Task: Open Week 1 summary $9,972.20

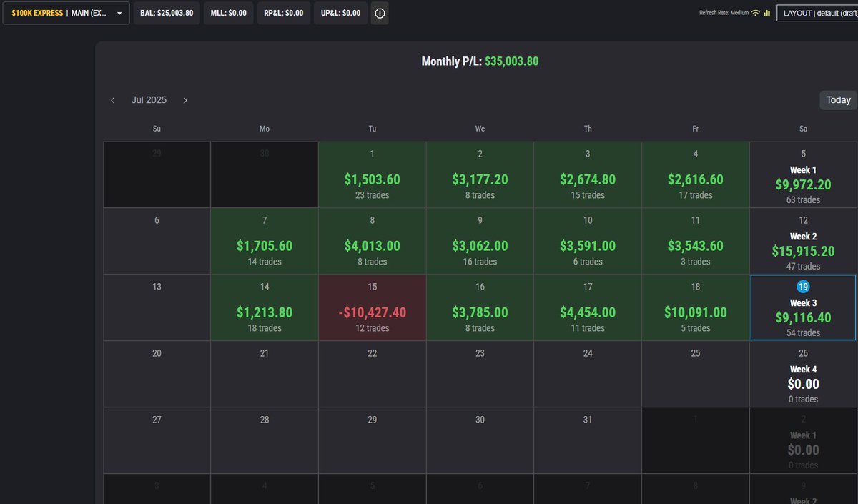Action: pyautogui.click(x=804, y=174)
